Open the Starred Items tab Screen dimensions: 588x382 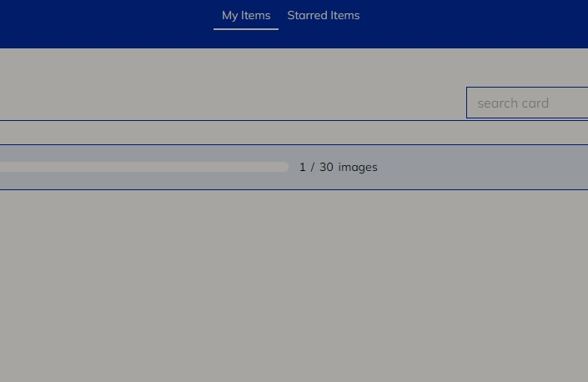pos(324,15)
